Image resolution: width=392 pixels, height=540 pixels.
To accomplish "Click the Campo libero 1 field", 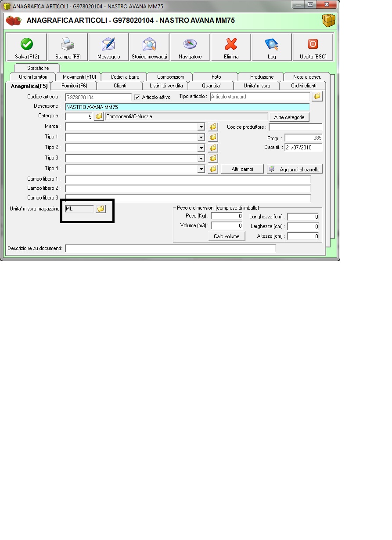I will (x=188, y=179).
